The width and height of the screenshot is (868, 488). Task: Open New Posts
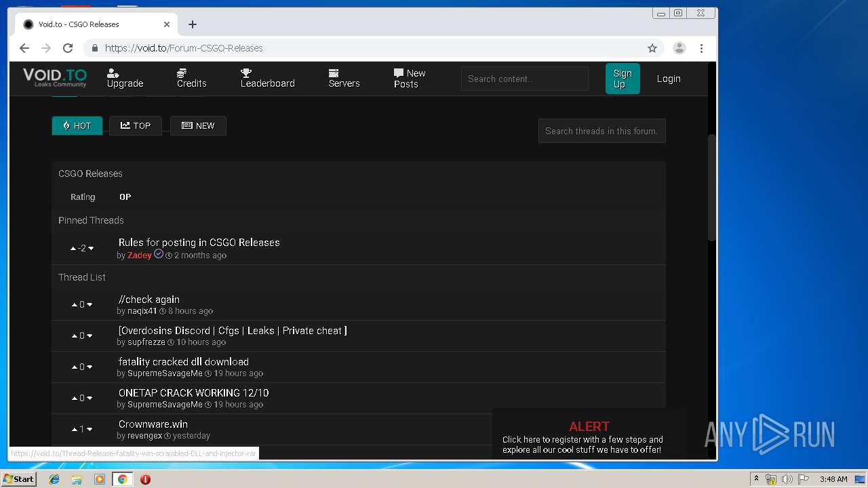pos(410,79)
